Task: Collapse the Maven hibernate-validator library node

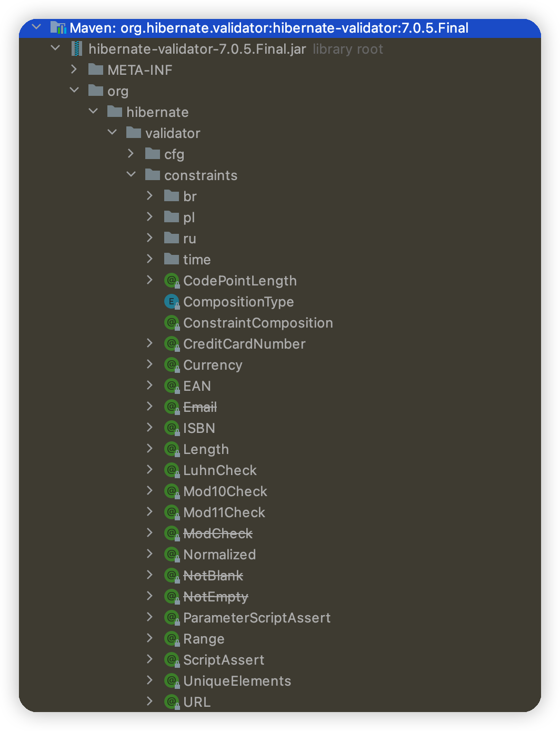Action: [36, 27]
